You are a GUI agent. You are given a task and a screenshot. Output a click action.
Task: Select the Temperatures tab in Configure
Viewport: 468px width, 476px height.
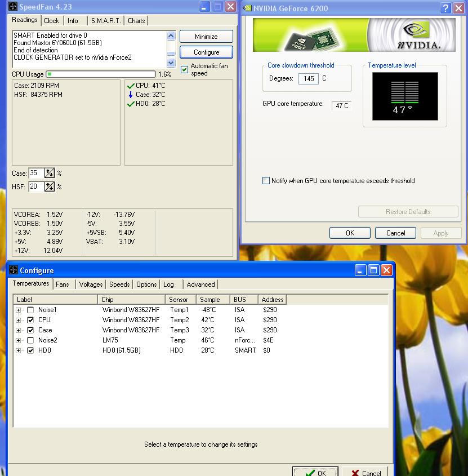(30, 283)
